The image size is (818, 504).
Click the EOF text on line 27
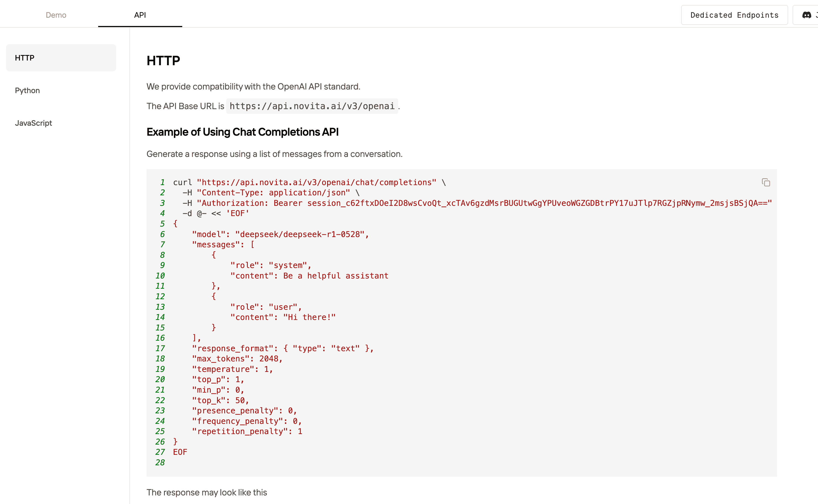click(180, 452)
